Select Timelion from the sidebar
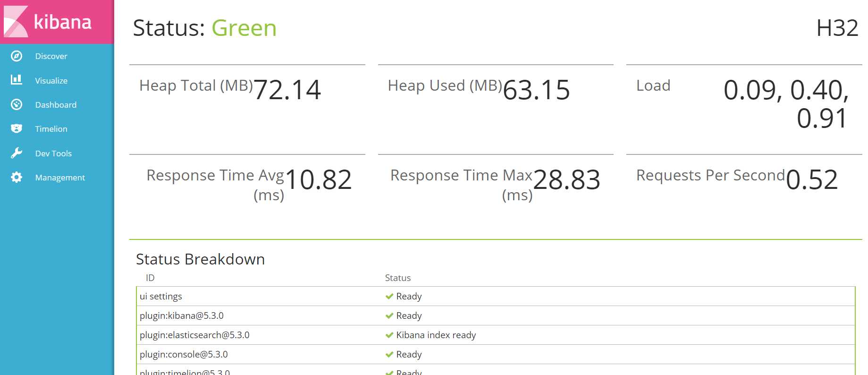 pos(51,129)
